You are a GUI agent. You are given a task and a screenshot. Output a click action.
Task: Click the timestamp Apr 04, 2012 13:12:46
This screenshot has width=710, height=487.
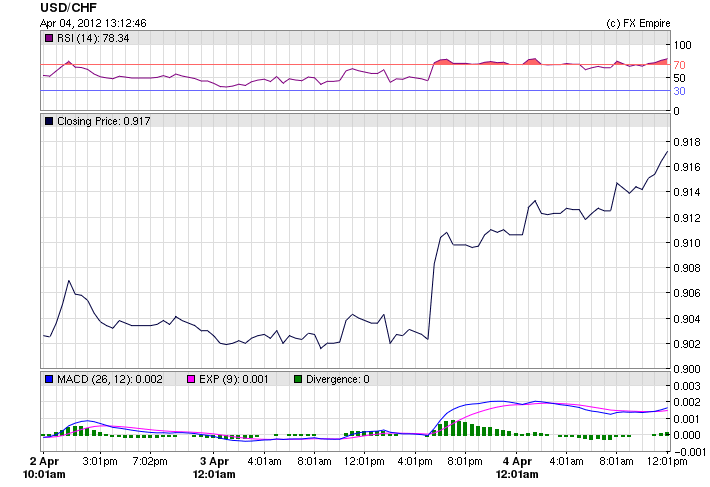[93, 23]
